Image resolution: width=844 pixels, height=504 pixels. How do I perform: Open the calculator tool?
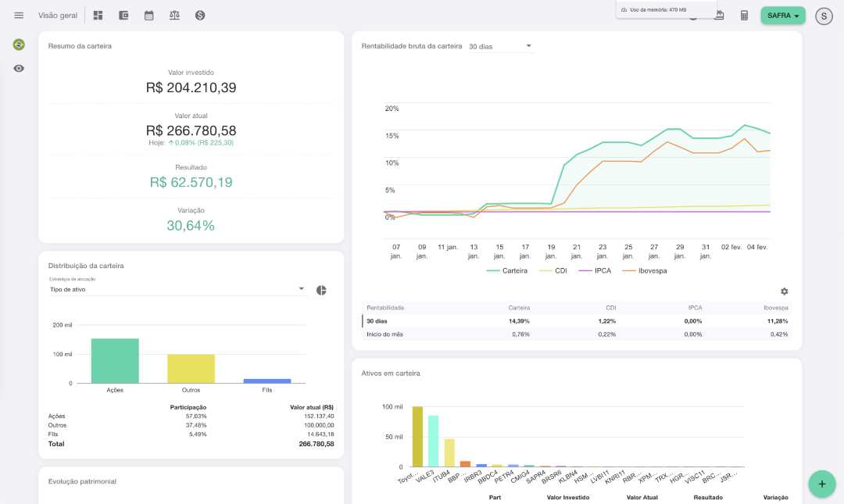tap(744, 16)
